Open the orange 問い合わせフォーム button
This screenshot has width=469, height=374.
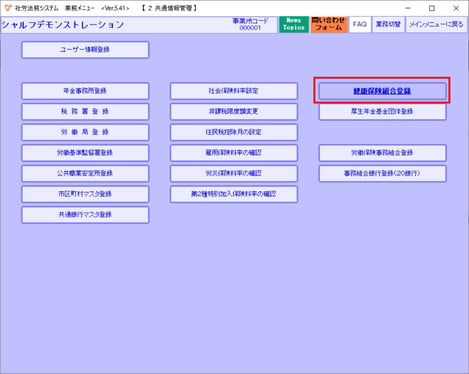(x=329, y=24)
